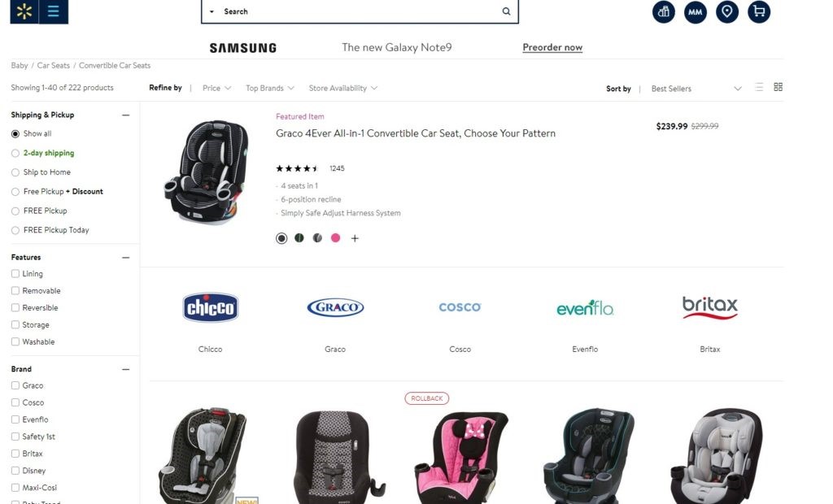The height and width of the screenshot is (504, 833).
Task: Click the reorder items icon in header
Action: coord(664,11)
